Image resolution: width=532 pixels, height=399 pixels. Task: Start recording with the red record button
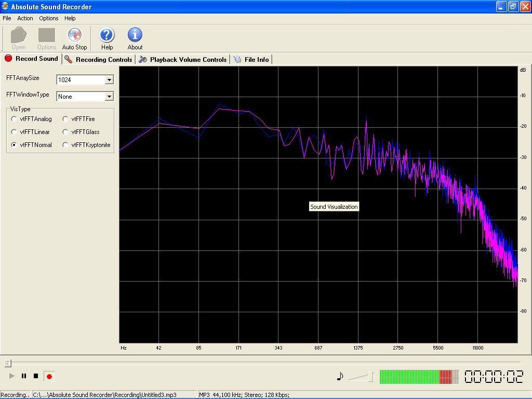(49, 376)
